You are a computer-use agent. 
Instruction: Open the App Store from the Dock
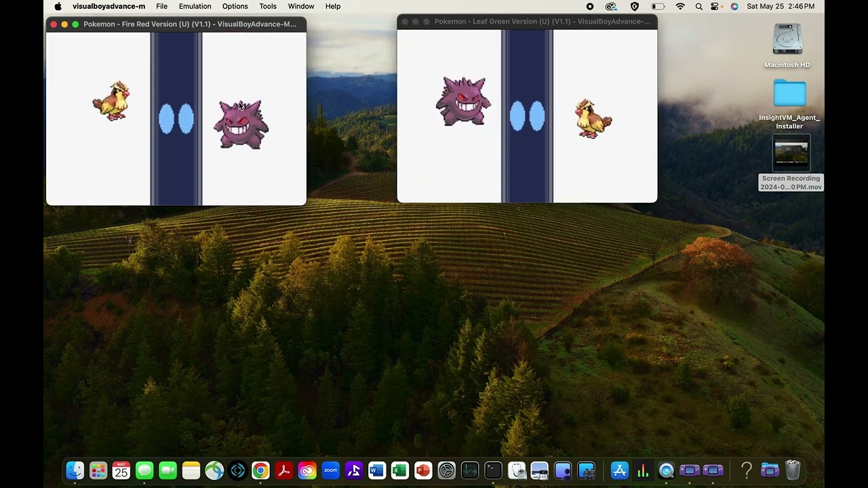coord(620,470)
